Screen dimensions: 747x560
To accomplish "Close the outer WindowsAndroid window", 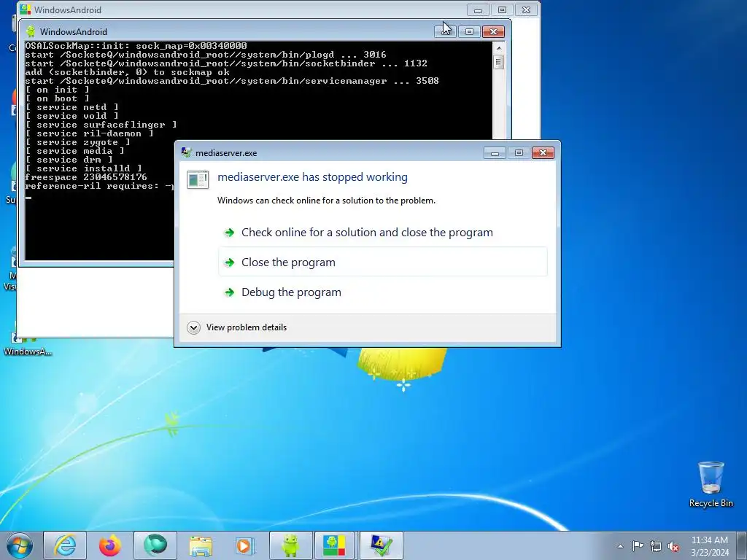I will point(526,9).
